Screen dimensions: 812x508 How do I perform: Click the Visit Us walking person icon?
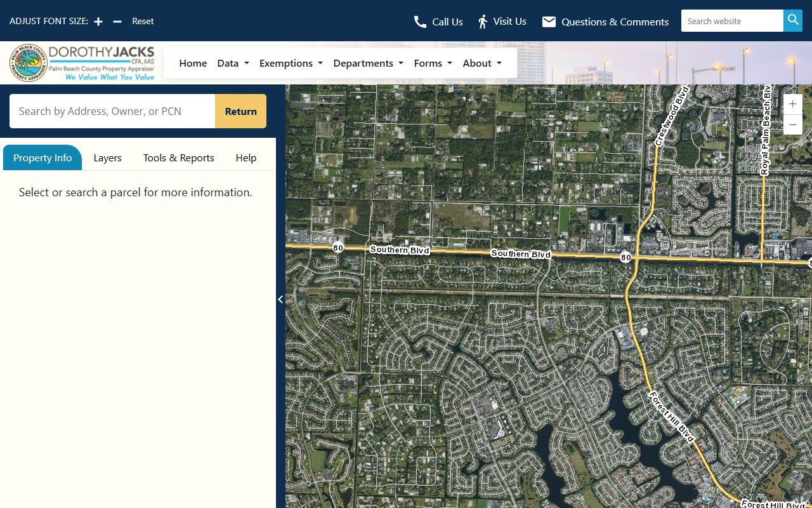coord(483,22)
